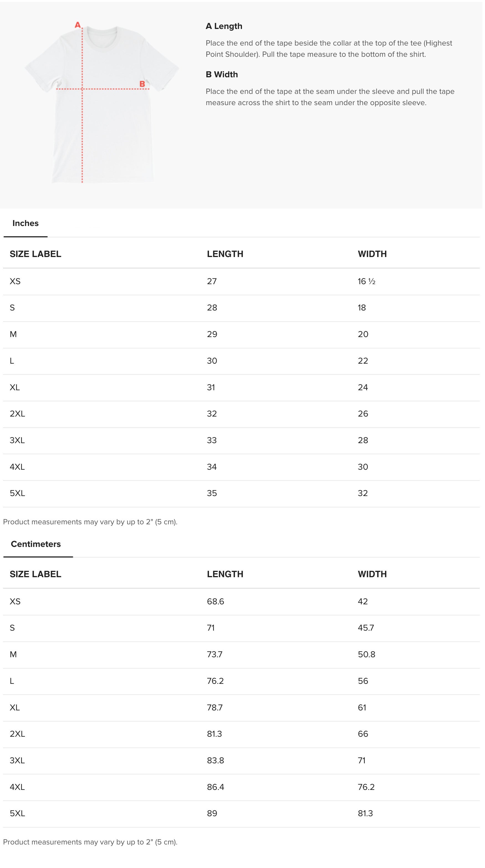Click WIDTH header in Centimeters table
Screen dimensions: 485x868
pyautogui.click(x=372, y=574)
